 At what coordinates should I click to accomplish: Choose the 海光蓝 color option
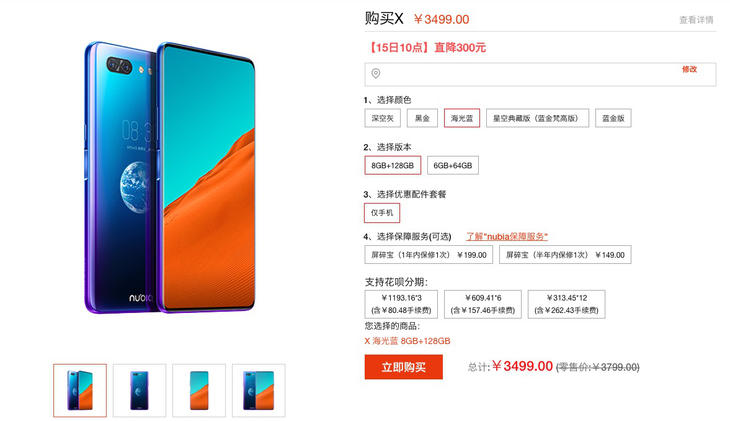(462, 118)
